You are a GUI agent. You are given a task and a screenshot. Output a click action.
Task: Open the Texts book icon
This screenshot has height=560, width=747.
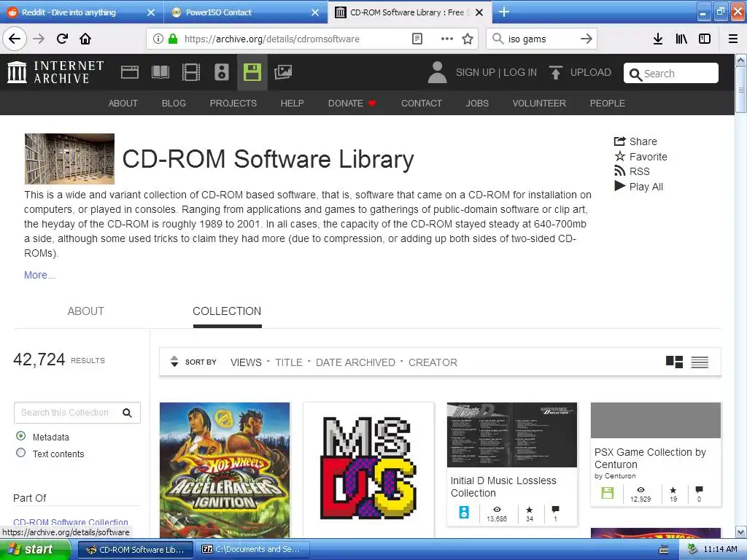tap(160, 72)
